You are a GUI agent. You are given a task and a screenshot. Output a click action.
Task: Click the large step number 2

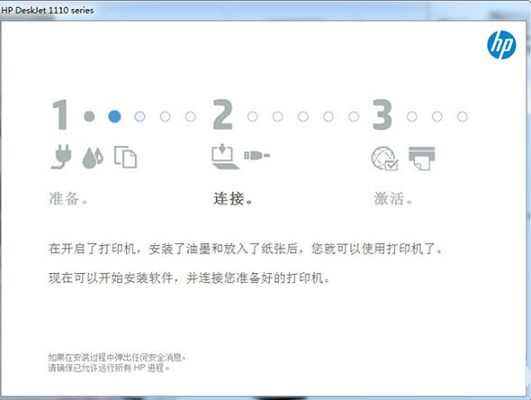coord(223,114)
